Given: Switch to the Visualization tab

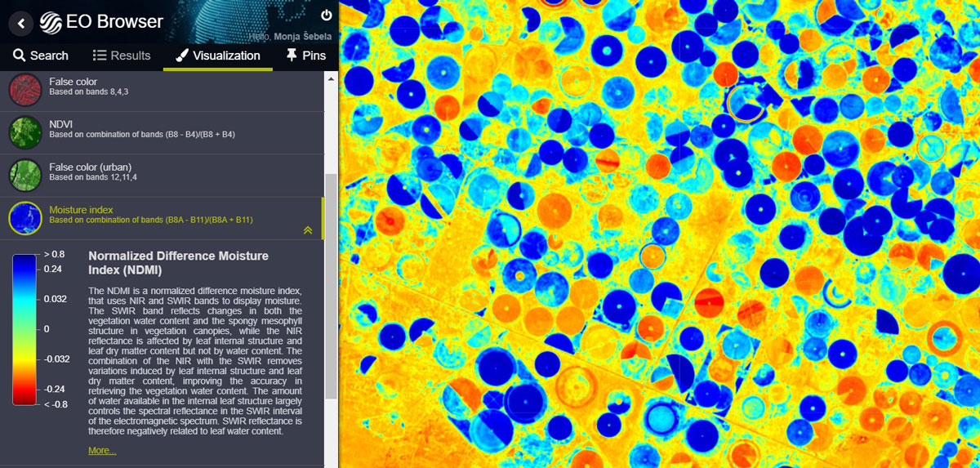Looking at the screenshot, I should [x=218, y=56].
